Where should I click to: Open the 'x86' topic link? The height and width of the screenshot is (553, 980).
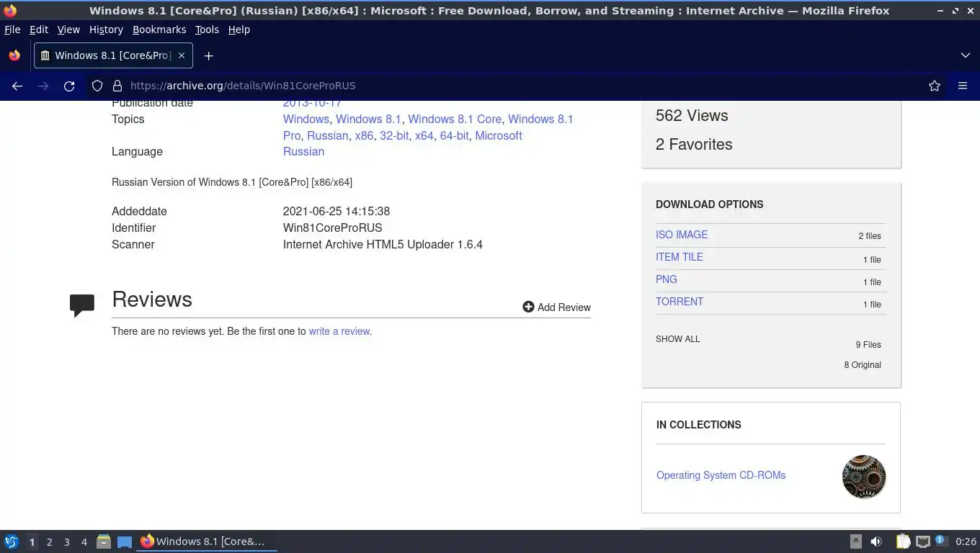click(x=364, y=135)
